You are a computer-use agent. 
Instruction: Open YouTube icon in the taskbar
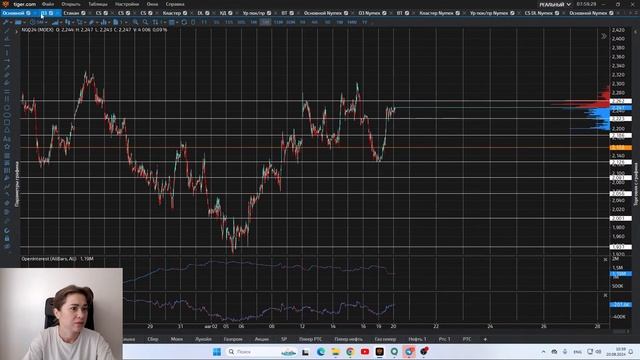pos(365,351)
